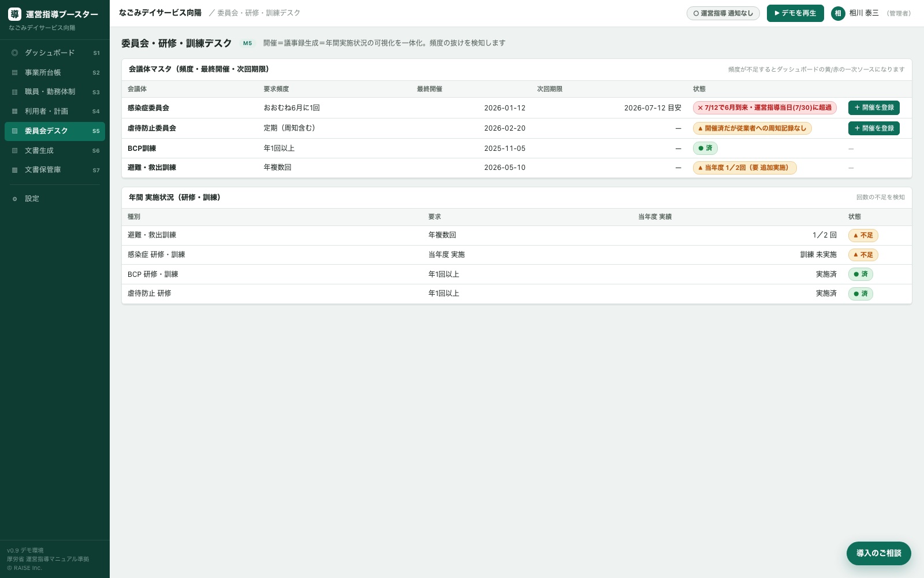The height and width of the screenshot is (578, 924).
Task: Select the 感染症委員会 row name
Action: pos(148,108)
